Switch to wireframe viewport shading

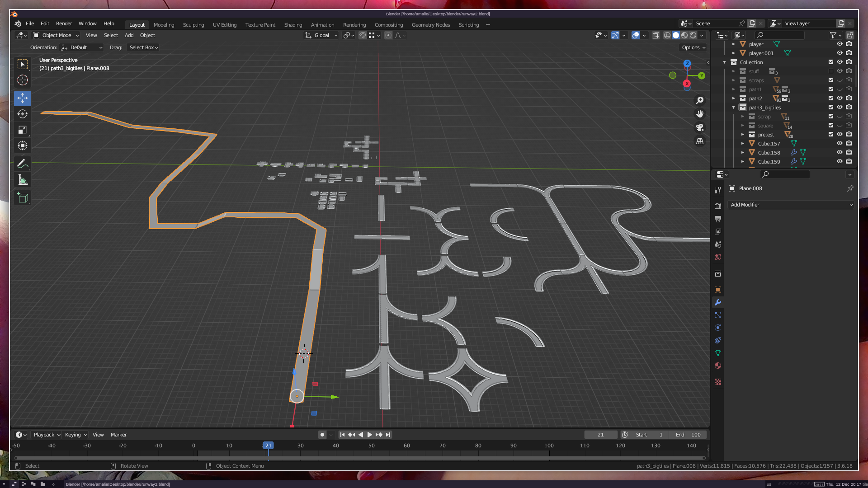[x=667, y=35]
